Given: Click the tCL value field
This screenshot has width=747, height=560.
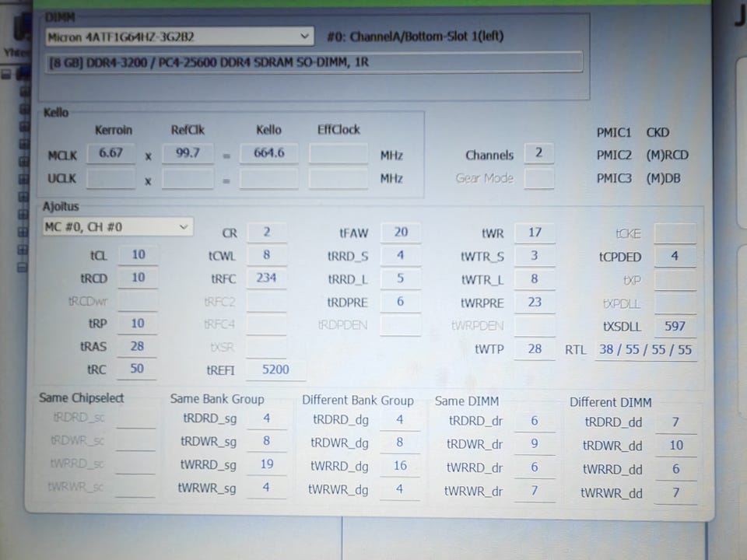Looking at the screenshot, I should pos(138,255).
